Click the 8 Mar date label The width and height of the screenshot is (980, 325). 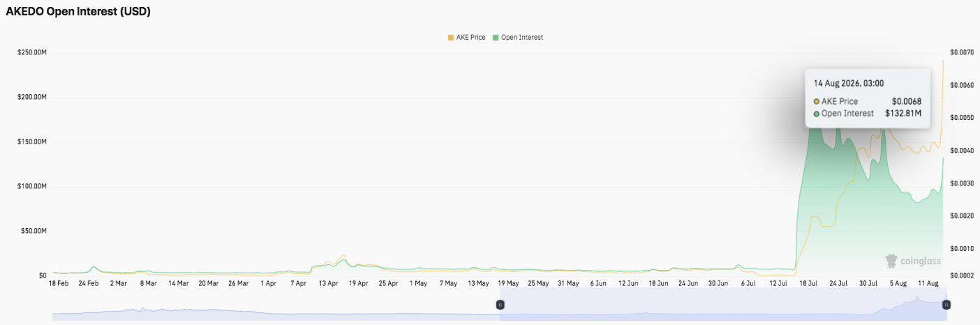pos(149,284)
